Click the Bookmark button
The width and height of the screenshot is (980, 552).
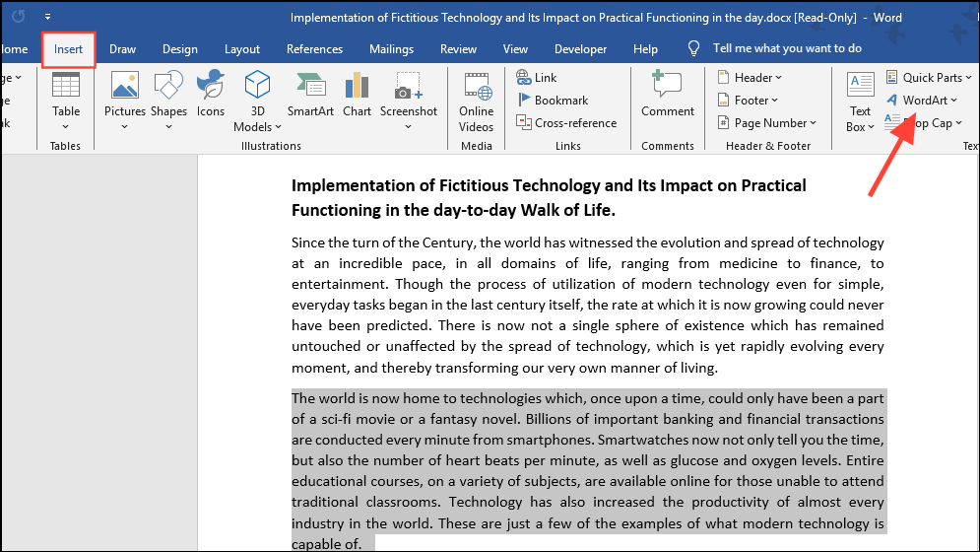pyautogui.click(x=560, y=100)
